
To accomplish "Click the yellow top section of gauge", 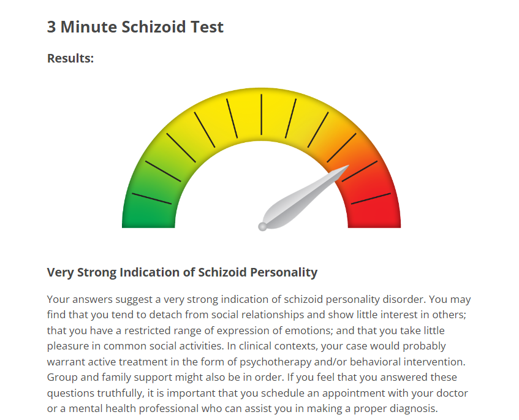I will tap(262, 114).
